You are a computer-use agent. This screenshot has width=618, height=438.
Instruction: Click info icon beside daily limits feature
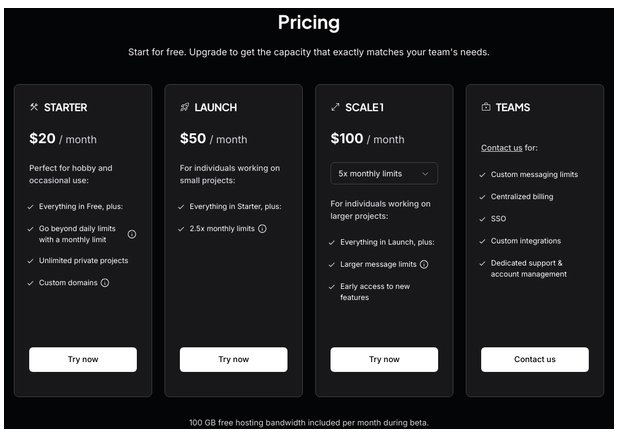(132, 234)
